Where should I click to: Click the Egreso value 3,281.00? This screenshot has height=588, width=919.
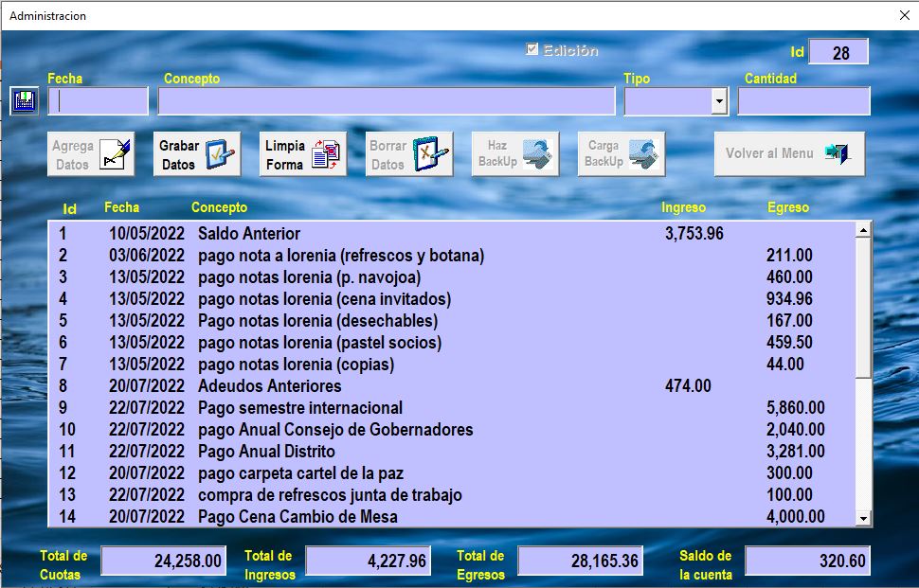tap(795, 452)
